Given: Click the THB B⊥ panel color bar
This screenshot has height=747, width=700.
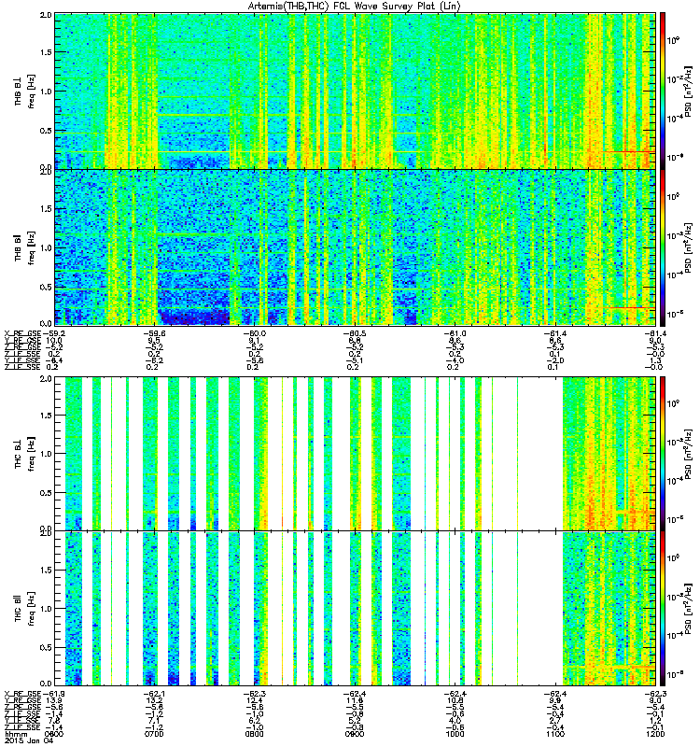Looking at the screenshot, I should (663, 91).
